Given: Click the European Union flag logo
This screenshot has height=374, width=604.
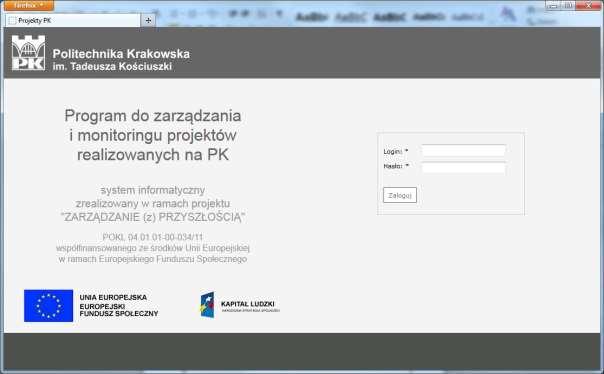Looking at the screenshot, I should pyautogui.click(x=49, y=306).
